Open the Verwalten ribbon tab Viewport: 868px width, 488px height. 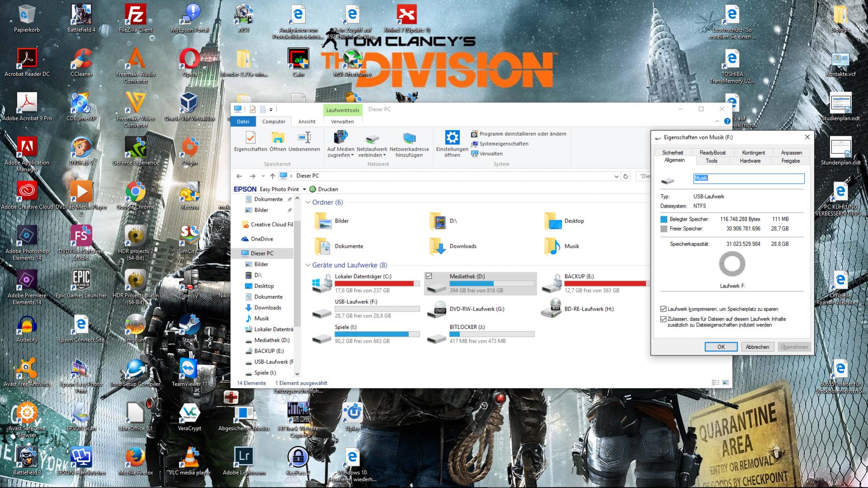coord(342,122)
